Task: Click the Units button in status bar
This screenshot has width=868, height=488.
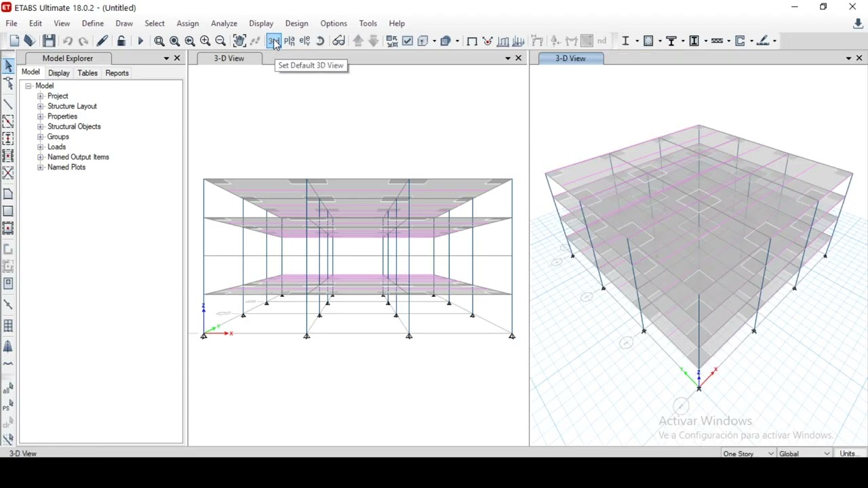Action: 850,453
